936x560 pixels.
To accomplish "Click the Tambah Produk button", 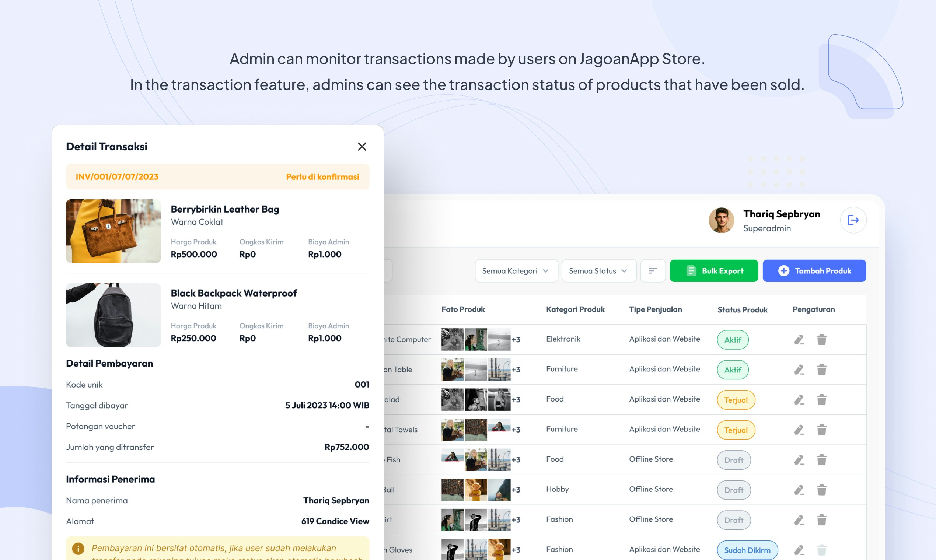I will (814, 270).
